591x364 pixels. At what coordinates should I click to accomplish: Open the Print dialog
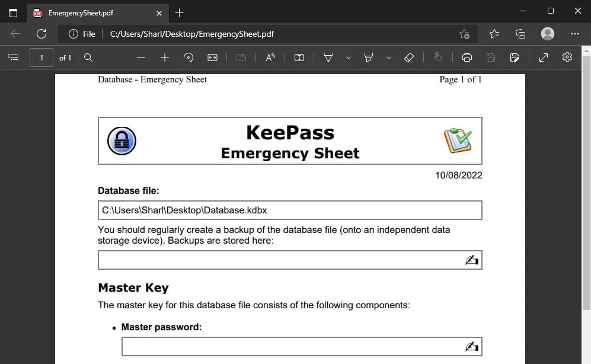[x=467, y=58]
